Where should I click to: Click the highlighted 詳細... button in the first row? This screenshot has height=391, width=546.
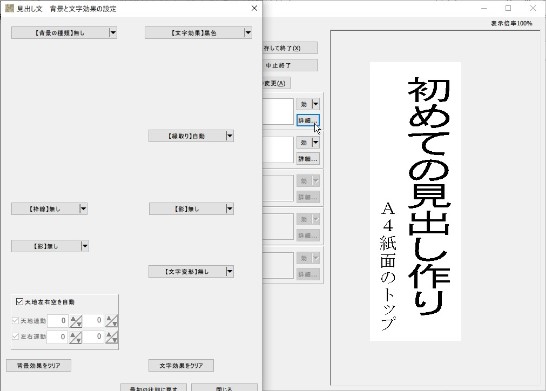(308, 120)
